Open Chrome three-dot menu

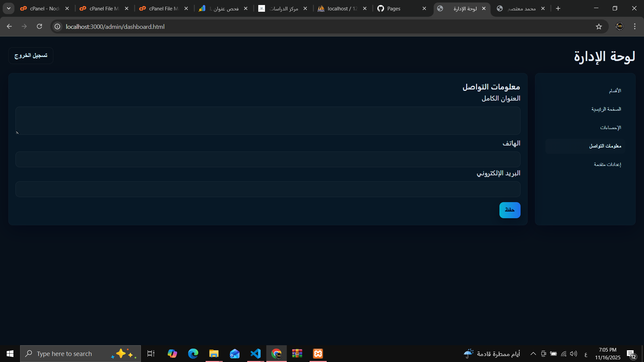point(635,26)
